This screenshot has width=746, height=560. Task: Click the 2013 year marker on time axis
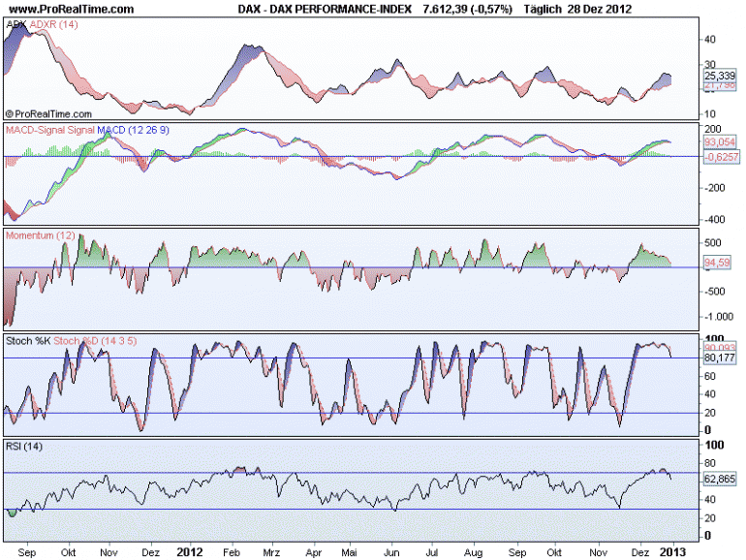pos(672,552)
